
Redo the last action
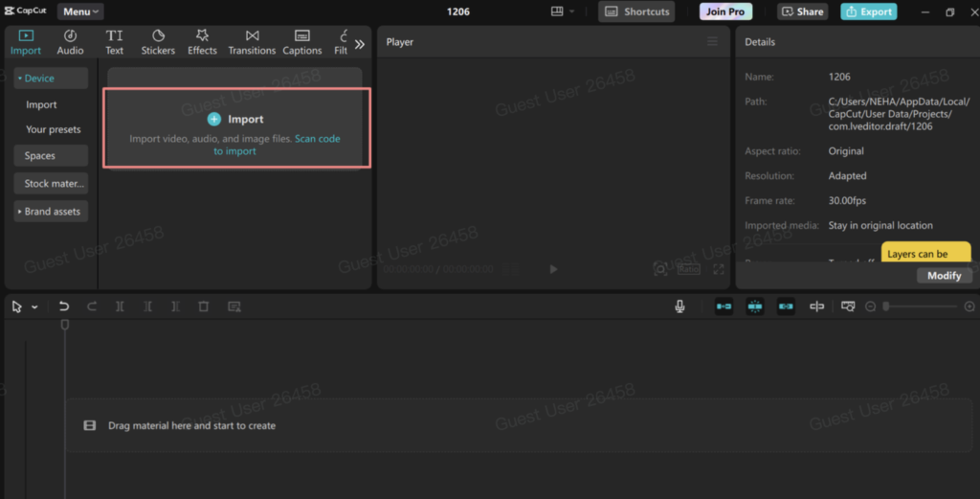92,306
